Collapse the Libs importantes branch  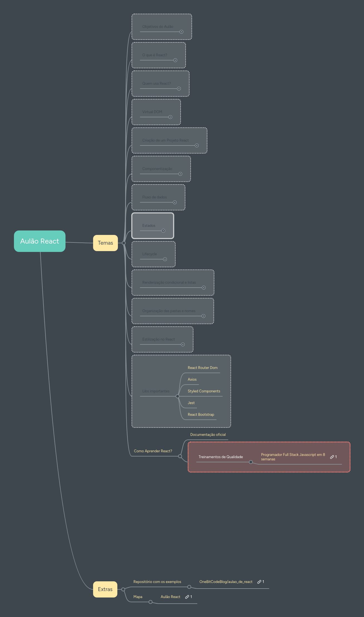pyautogui.click(x=178, y=396)
